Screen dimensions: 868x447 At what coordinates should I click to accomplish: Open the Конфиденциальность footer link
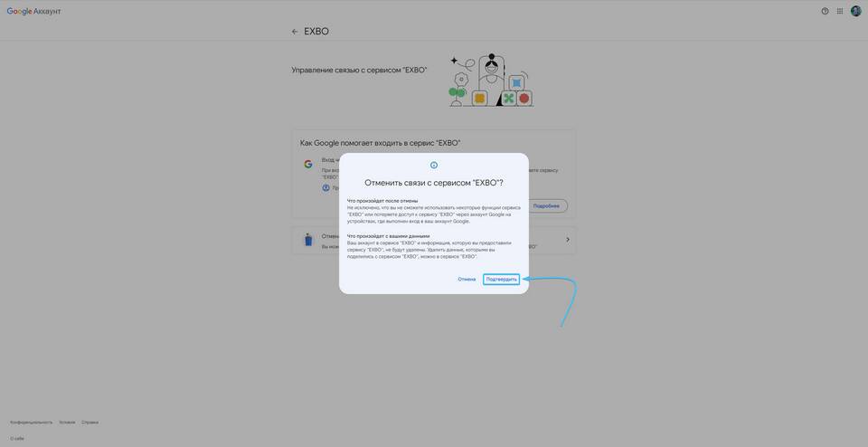point(31,422)
